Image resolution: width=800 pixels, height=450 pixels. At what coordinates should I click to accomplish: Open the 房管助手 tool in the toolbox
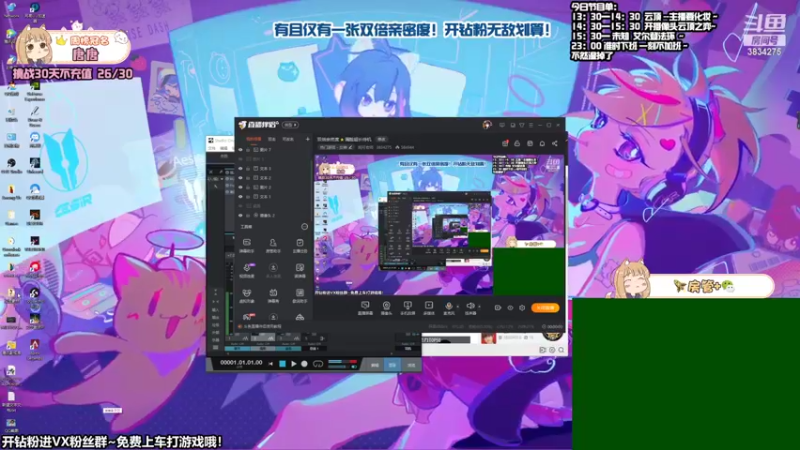273,245
